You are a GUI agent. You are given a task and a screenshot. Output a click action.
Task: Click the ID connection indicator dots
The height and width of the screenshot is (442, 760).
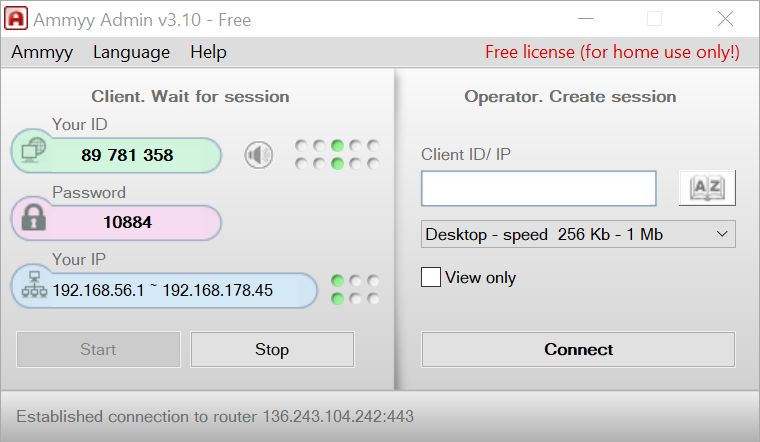(337, 155)
